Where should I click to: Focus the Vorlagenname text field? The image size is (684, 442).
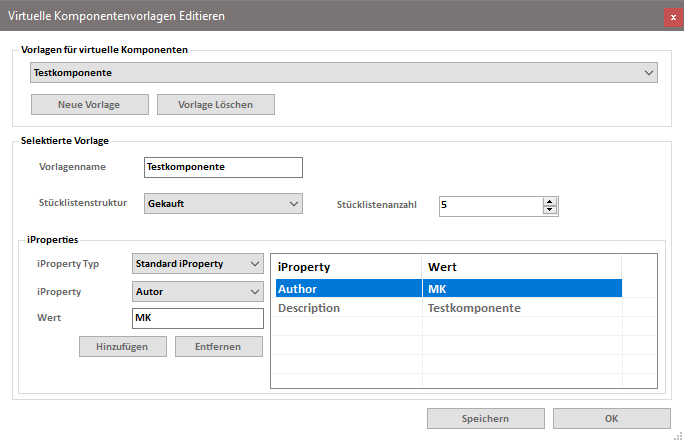[x=222, y=167]
